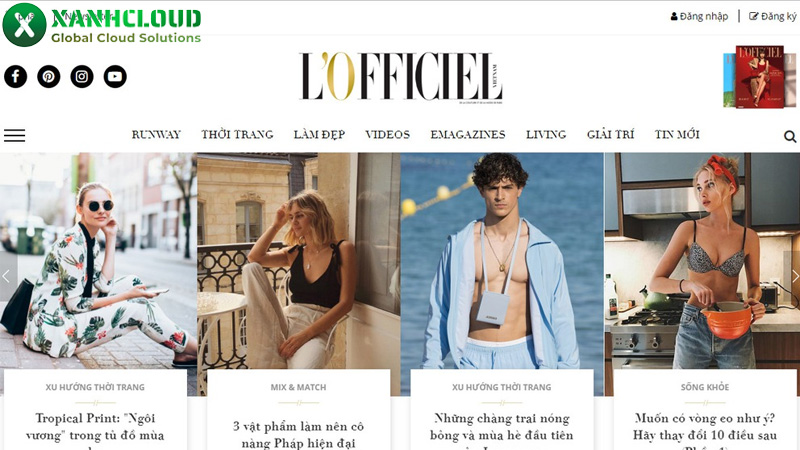Click the search magnifier icon
The width and height of the screenshot is (800, 450).
[790, 136]
